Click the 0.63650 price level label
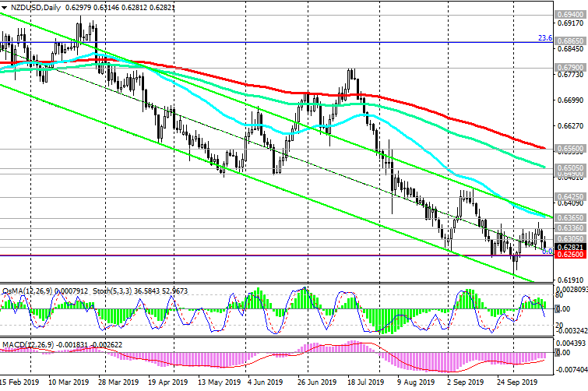Viewport: 588px width, 391px height. click(570, 218)
